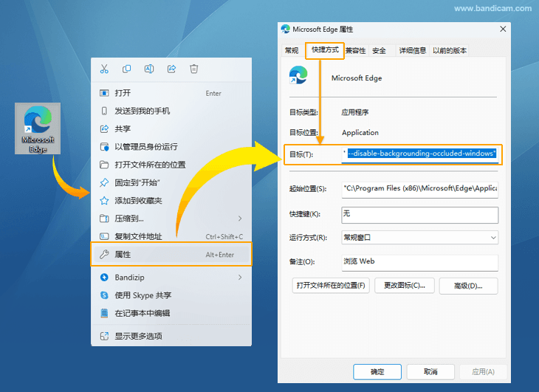The height and width of the screenshot is (392, 539).
Task: Click the archive icon beside 压缩到...
Action: click(x=104, y=219)
